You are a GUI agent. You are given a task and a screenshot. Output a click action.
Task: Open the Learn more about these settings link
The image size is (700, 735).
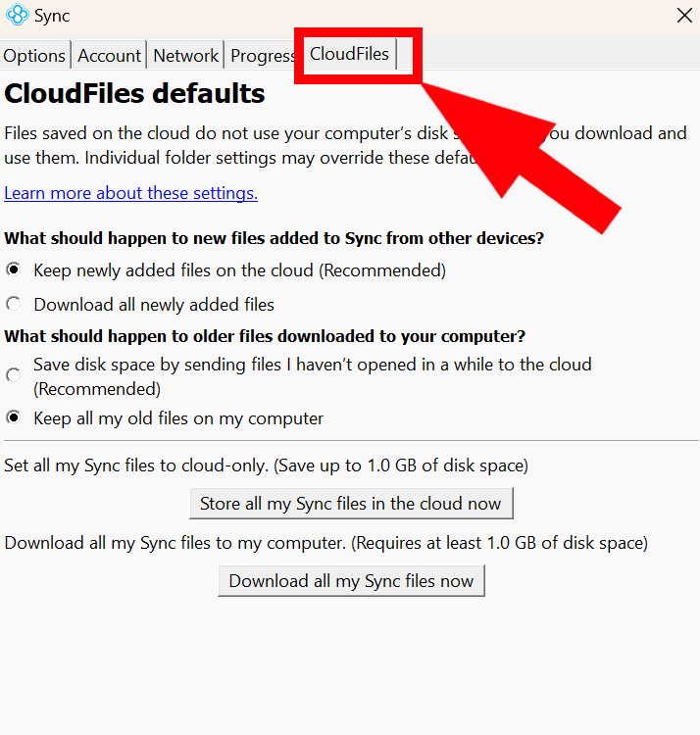coord(130,193)
